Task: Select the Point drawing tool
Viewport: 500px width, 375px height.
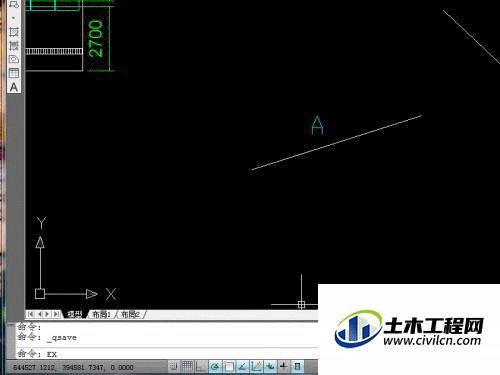Action: (x=14, y=18)
